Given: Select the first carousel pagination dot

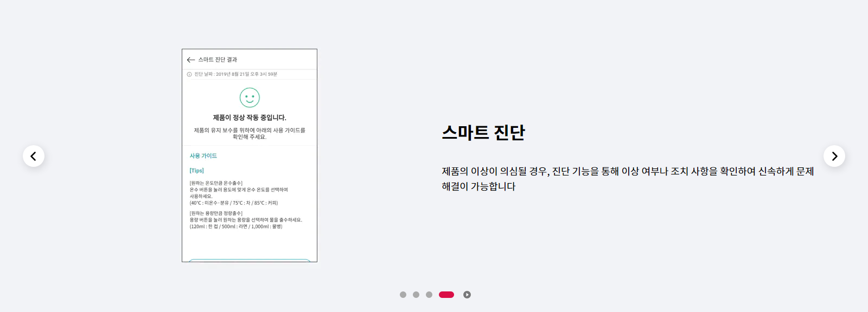Looking at the screenshot, I should [x=403, y=295].
